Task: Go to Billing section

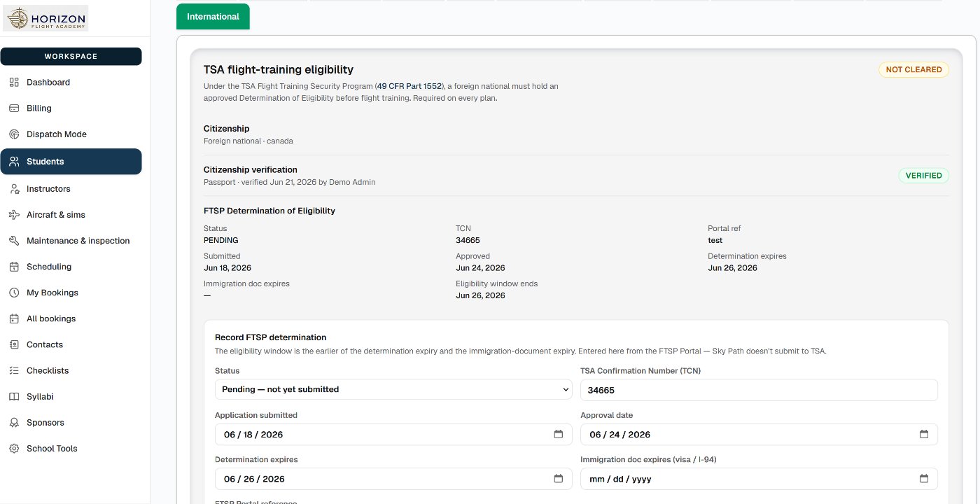Action: (x=71, y=108)
